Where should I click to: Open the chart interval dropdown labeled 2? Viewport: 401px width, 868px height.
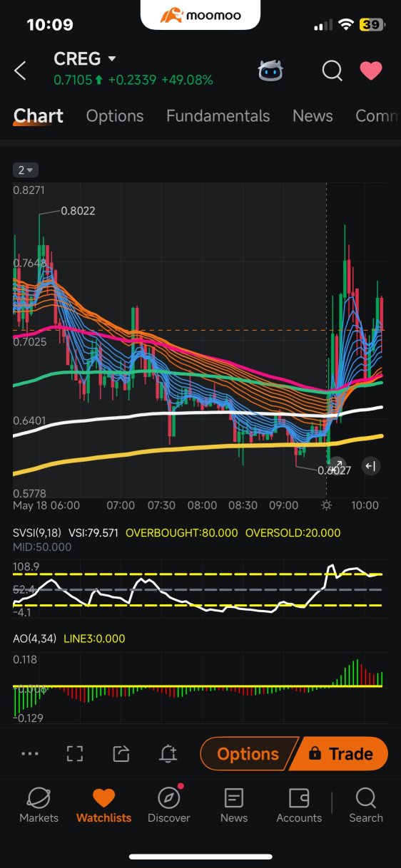coord(26,170)
